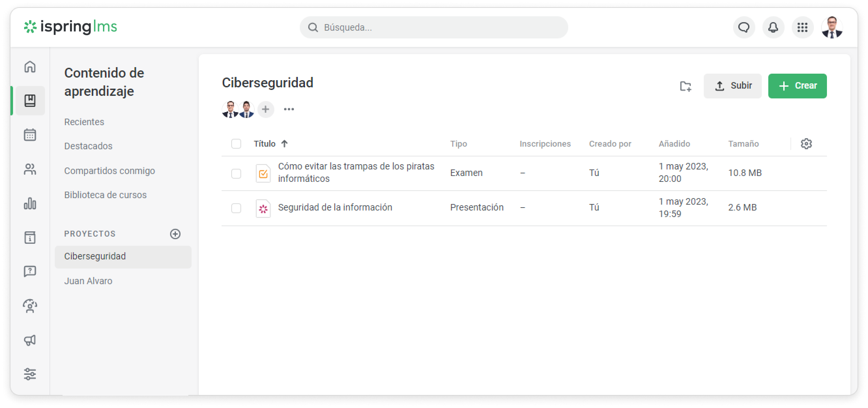Image resolution: width=868 pixels, height=408 pixels.
Task: Click the notifications bell icon
Action: tap(773, 27)
